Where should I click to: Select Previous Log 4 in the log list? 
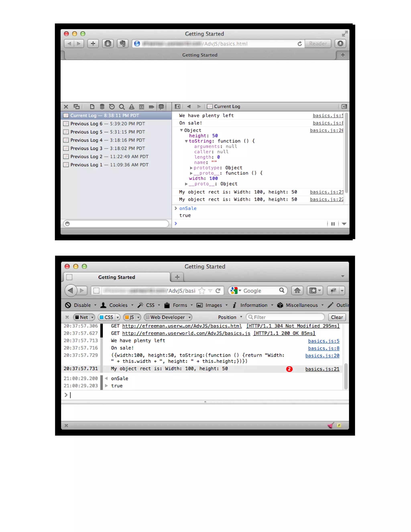(107, 140)
